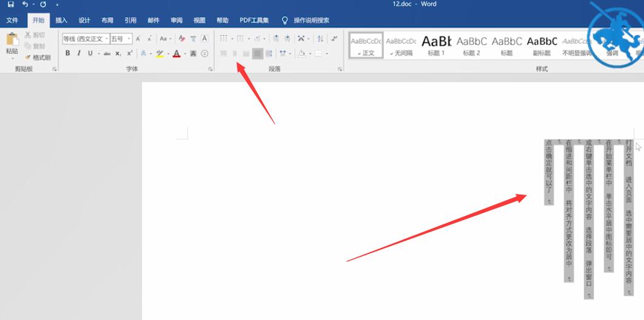Click the superscript x² icon
This screenshot has height=320, width=644.
click(x=129, y=53)
